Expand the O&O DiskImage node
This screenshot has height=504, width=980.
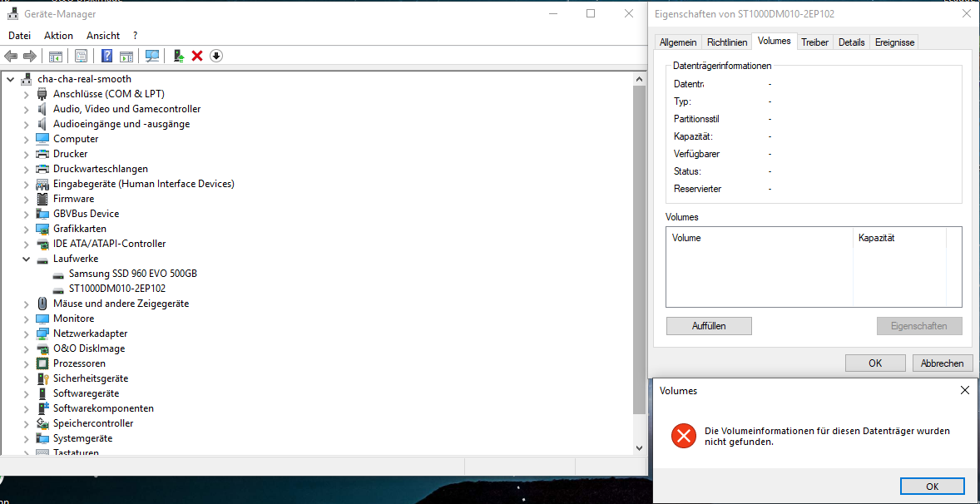pos(26,349)
